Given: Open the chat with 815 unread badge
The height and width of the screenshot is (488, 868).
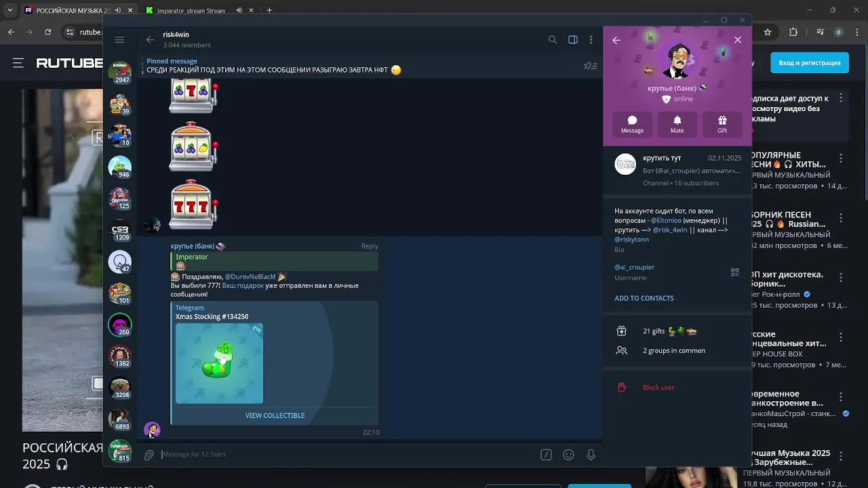Looking at the screenshot, I should (120, 451).
